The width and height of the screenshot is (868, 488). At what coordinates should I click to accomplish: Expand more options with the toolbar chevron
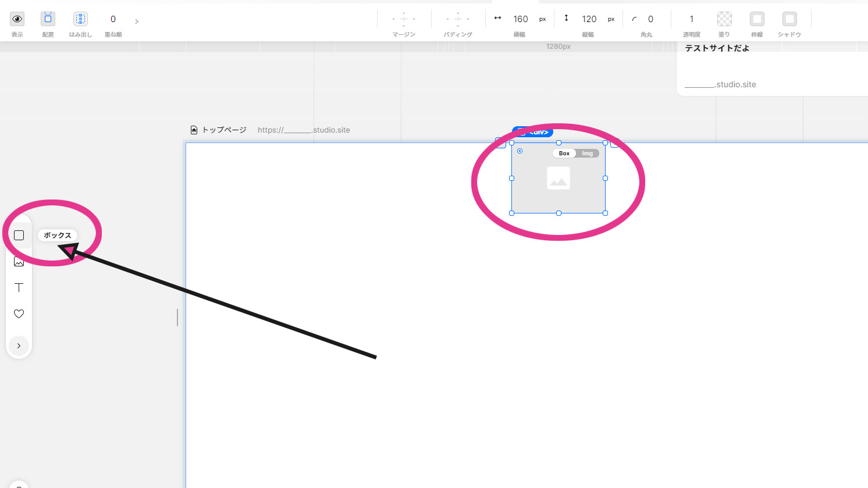(137, 22)
